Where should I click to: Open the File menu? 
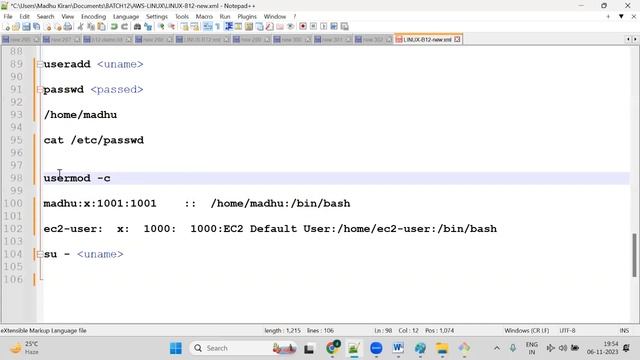8,16
